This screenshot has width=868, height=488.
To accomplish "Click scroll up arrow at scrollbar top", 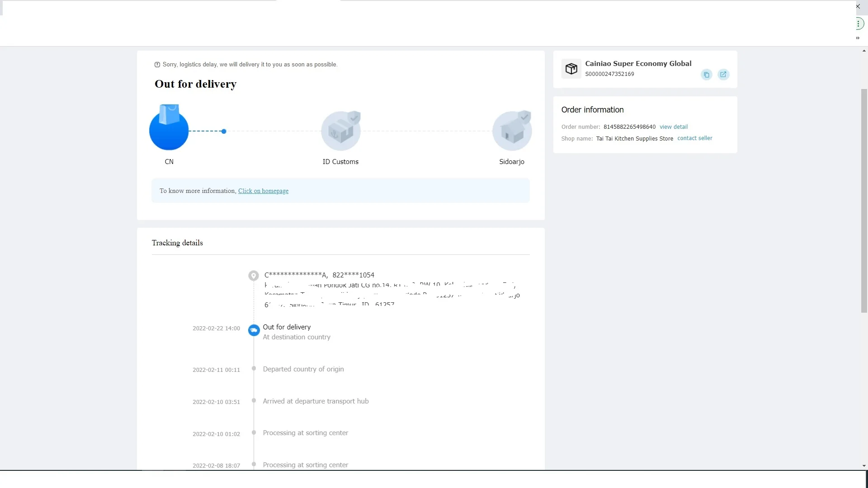I will (x=864, y=51).
